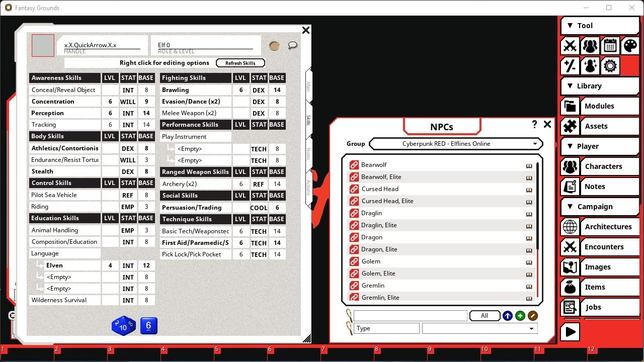Click the Modules folder icon in sidebar

coord(570,106)
